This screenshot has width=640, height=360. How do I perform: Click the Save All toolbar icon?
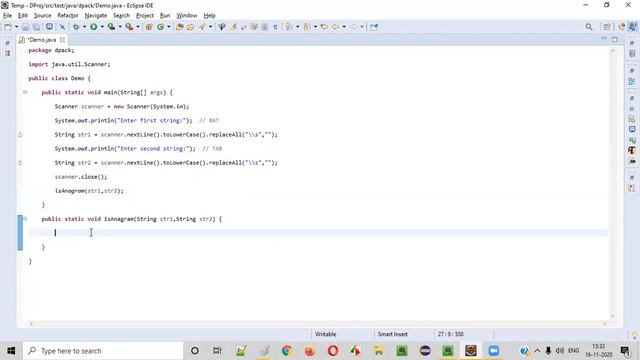pos(36,27)
